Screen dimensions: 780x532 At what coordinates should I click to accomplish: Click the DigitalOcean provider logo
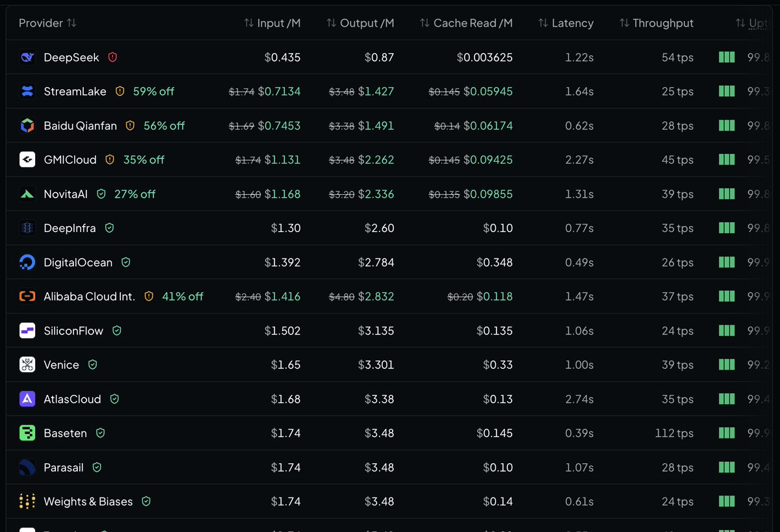(x=27, y=262)
